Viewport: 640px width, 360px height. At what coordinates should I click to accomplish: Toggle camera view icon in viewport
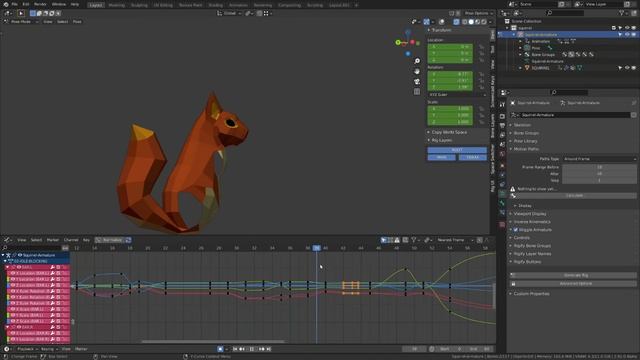click(417, 81)
